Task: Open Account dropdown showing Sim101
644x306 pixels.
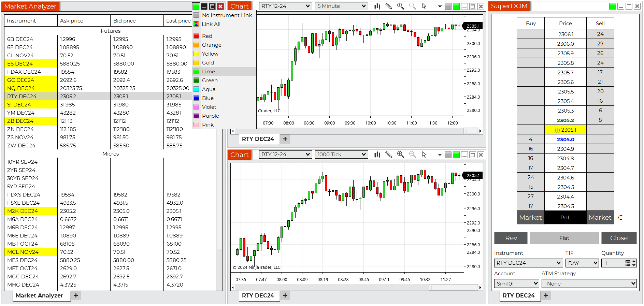Action: pos(516,283)
